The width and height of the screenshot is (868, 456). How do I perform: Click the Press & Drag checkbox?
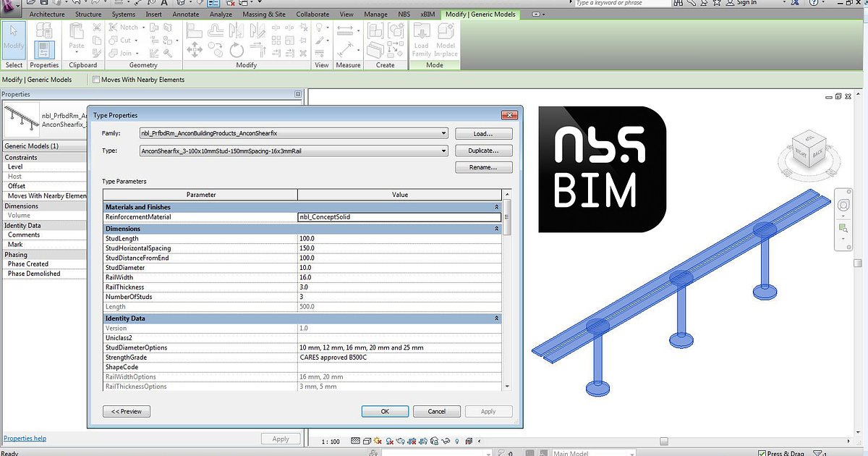[x=762, y=452]
